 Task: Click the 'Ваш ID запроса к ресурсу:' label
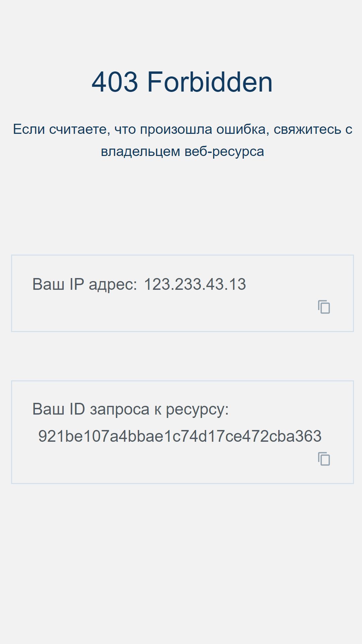click(x=130, y=409)
